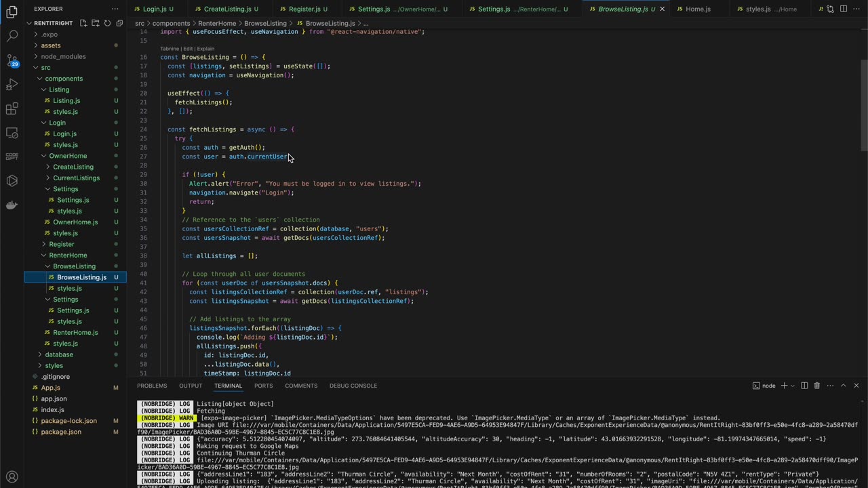Open terminal panel more actions ellipsis

[830, 386]
